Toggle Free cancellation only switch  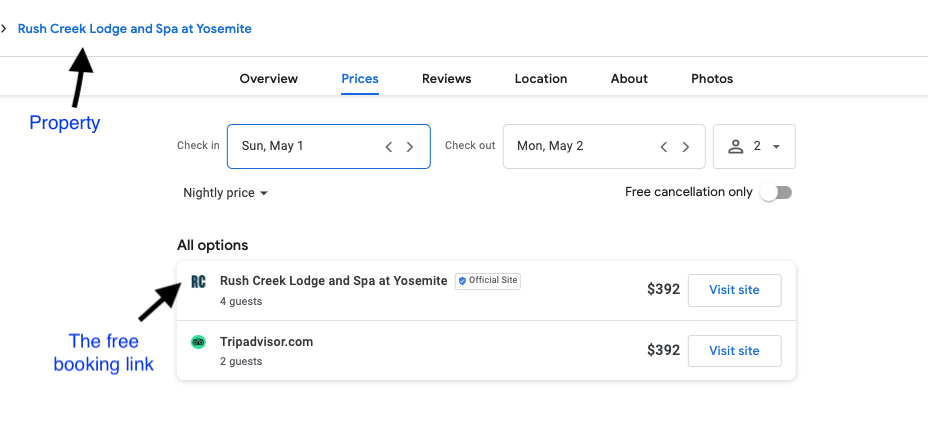click(x=775, y=192)
